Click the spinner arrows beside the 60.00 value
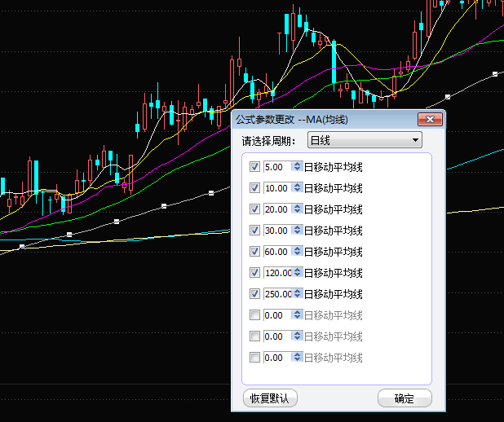 pyautogui.click(x=298, y=252)
